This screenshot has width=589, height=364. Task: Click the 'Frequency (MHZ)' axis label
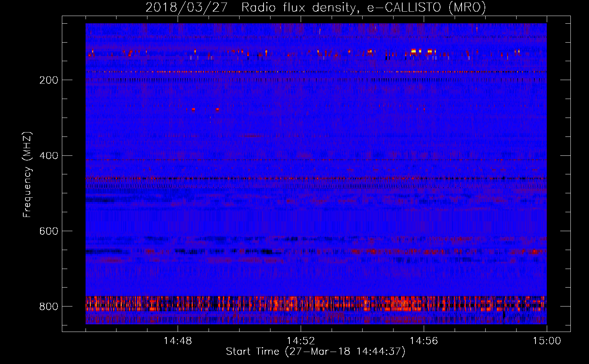[x=27, y=174]
